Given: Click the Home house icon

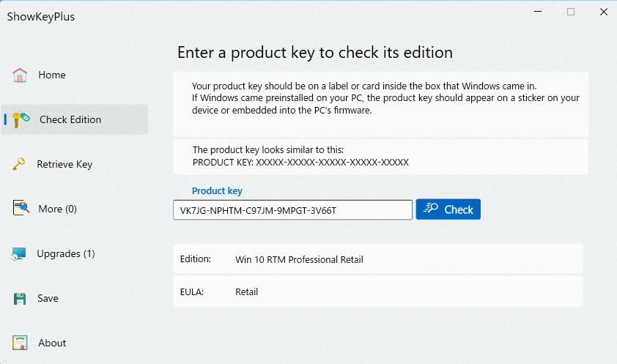Looking at the screenshot, I should (20, 75).
